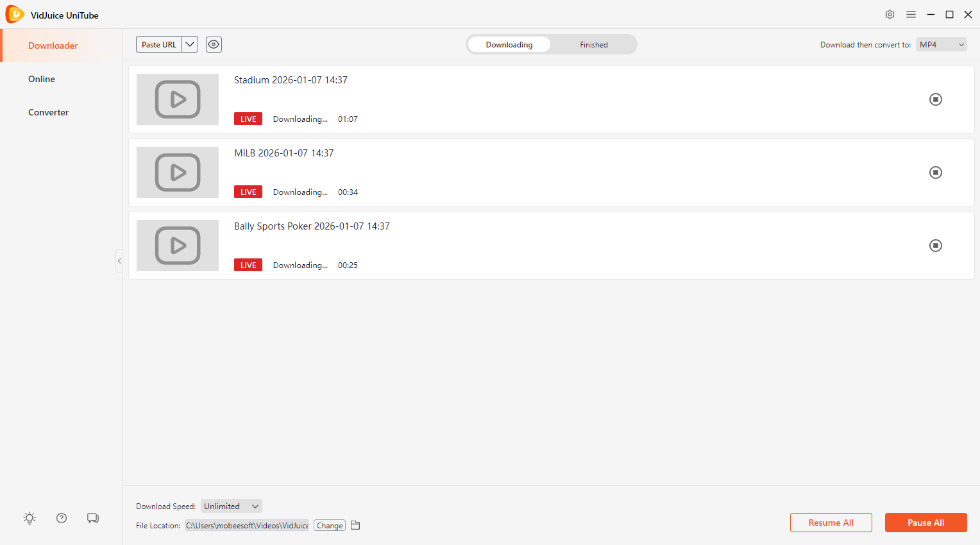This screenshot has width=980, height=545.
Task: Stop the Stadium live download
Action: 936,99
